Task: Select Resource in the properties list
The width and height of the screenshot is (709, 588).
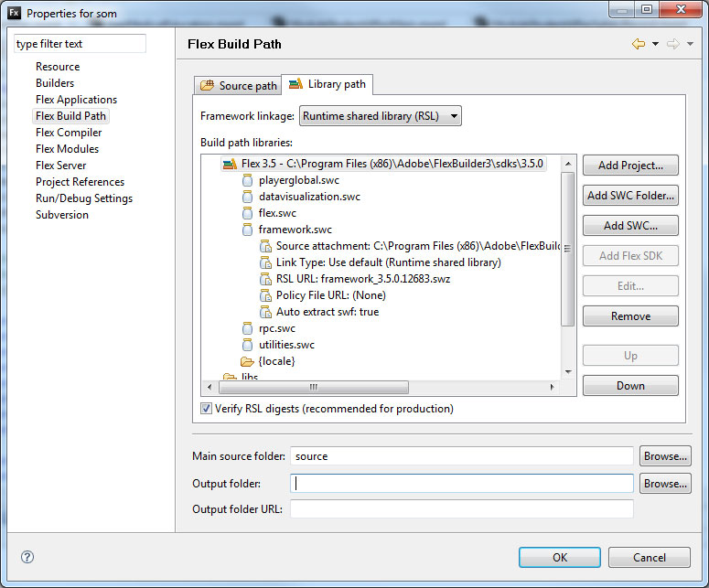Action: click(58, 67)
